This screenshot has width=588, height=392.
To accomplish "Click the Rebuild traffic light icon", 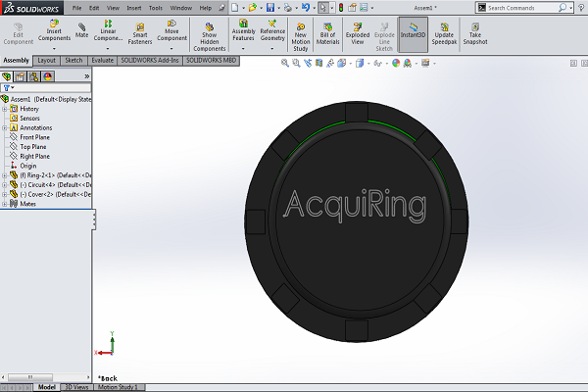I will click(341, 8).
